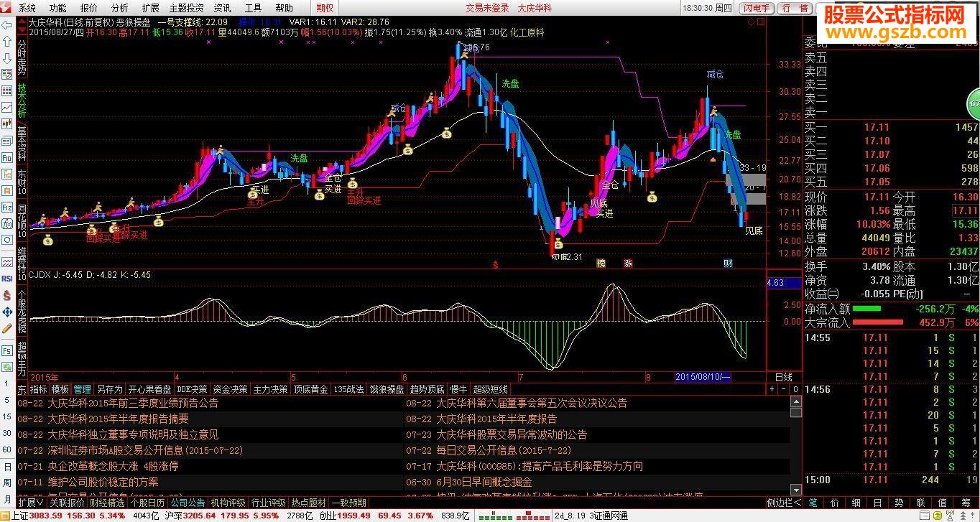This screenshot has width=980, height=522.
Task: Select DDE决策 indicator tab
Action: coord(192,389)
